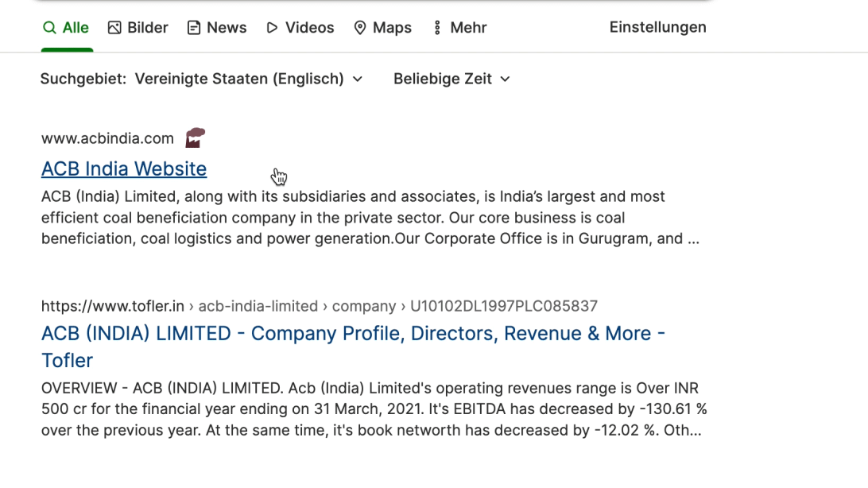Screen dimensions: 868x488
Task: Open ACB (INDIA) LIMITED Tofler result link
Action: [x=353, y=347]
